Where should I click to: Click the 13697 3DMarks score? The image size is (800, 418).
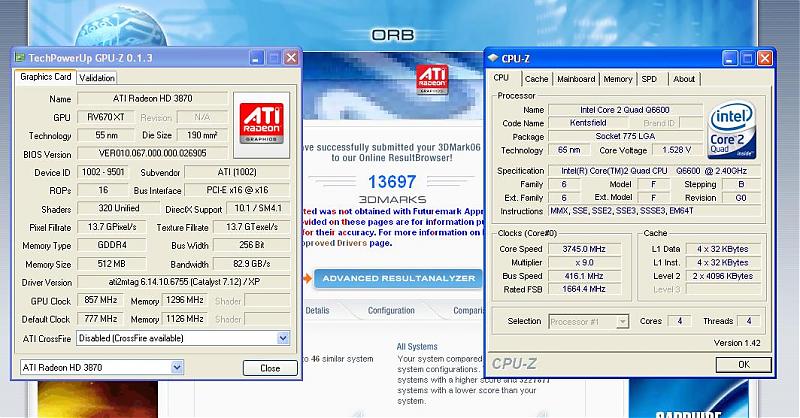392,182
